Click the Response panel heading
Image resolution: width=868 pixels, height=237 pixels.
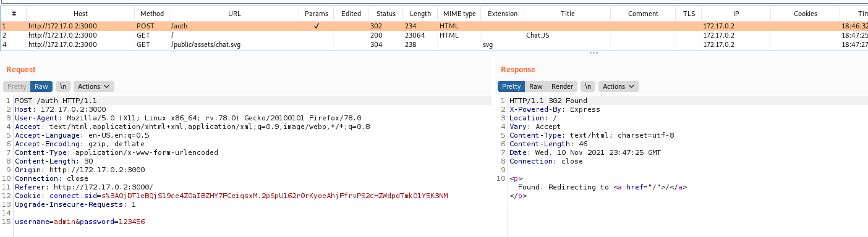(x=518, y=70)
